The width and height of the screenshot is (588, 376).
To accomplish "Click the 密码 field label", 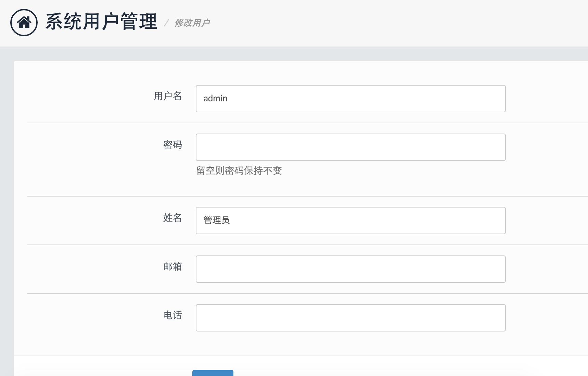I will point(172,145).
